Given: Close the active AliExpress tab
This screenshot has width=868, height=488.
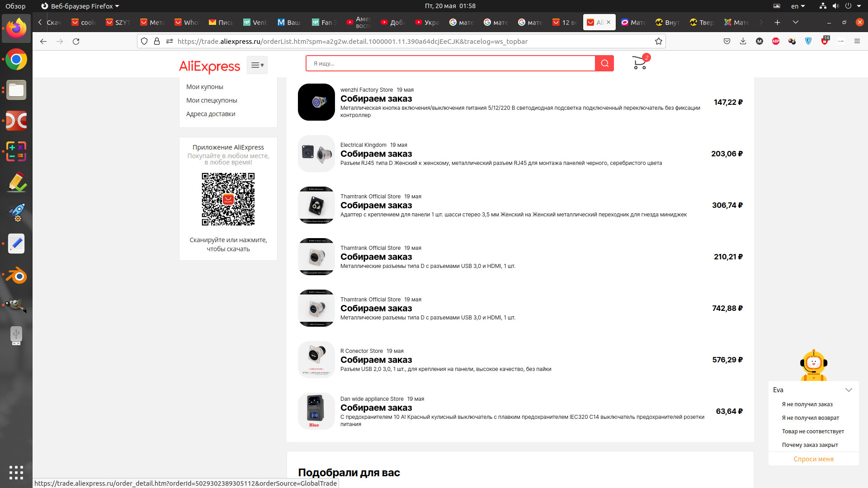Looking at the screenshot, I should (x=609, y=22).
